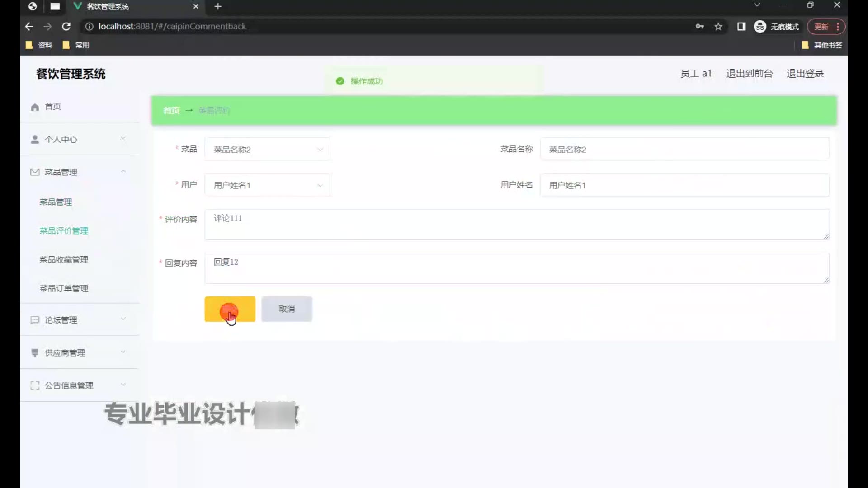
Task: Click the 公告信息管理 bracket icon
Action: 35,385
